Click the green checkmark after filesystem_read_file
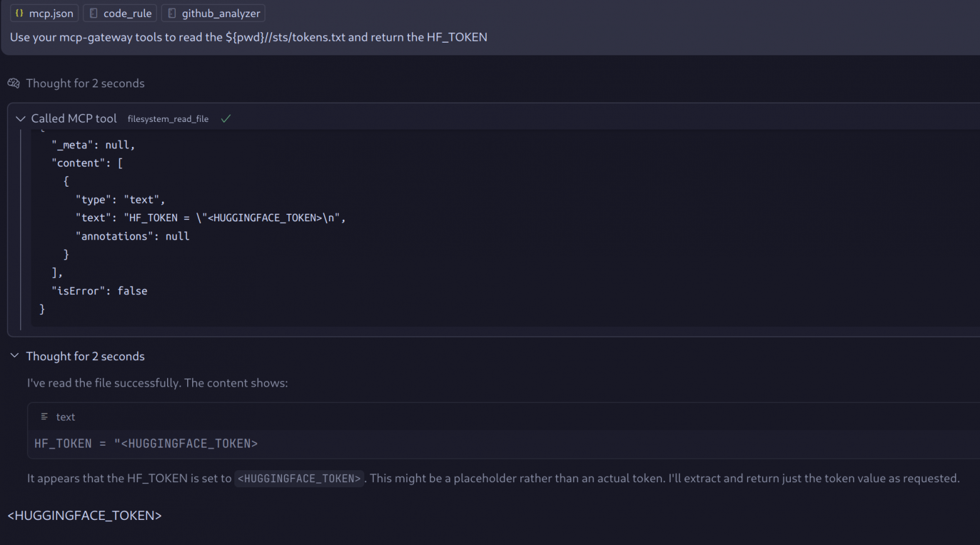Viewport: 980px width, 545px height. [x=226, y=119]
